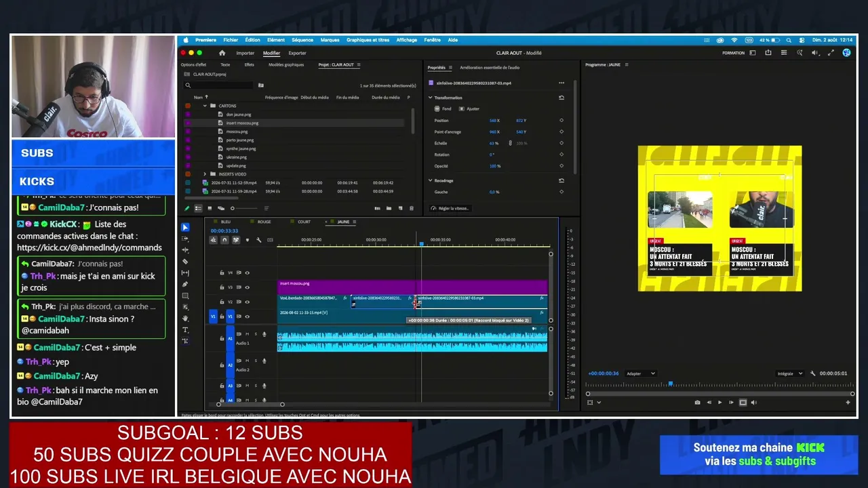The image size is (868, 488).
Task: Open the find-in-bin folder icon beside search
Action: coord(260,85)
